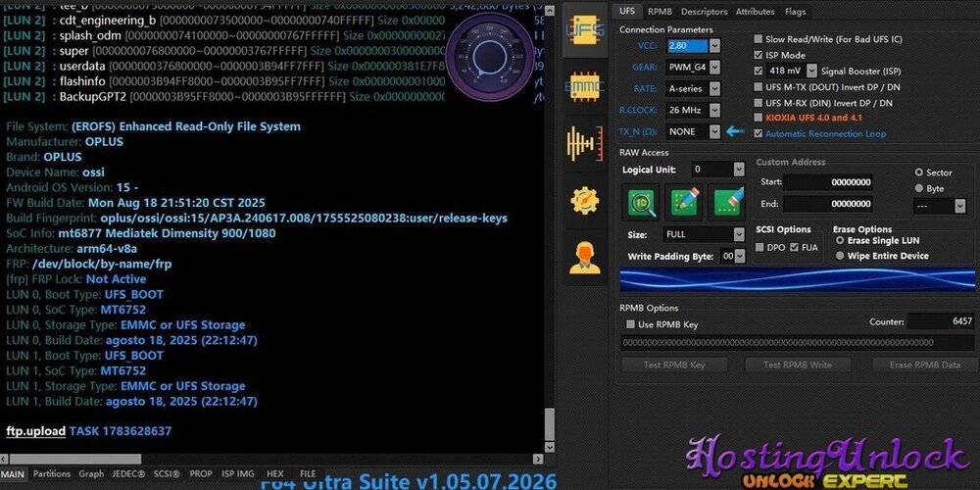Select the PROP bottom tab
This screenshot has width=980, height=490.
pos(201,474)
